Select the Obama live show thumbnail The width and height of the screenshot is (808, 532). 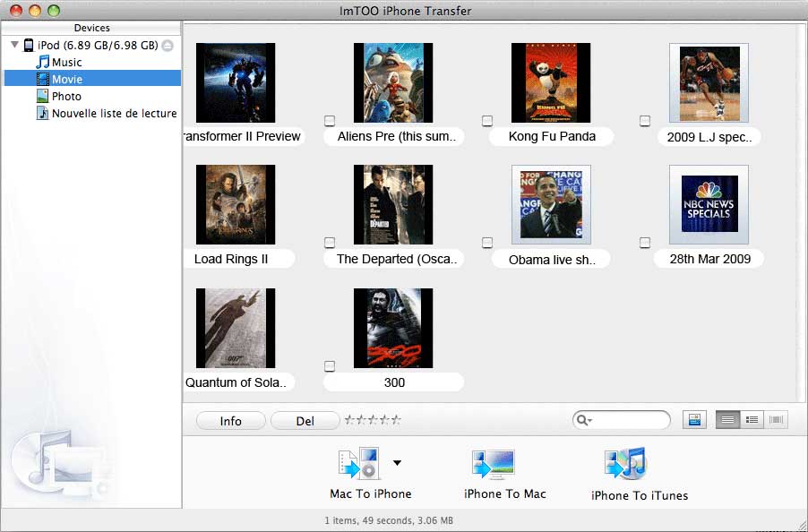pos(550,203)
